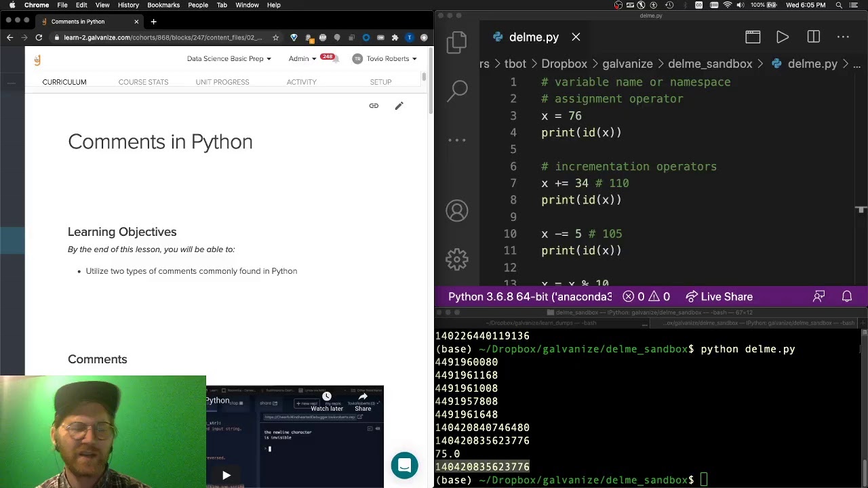
Task: Click the galvanize breadcrumb segment
Action: (627, 64)
